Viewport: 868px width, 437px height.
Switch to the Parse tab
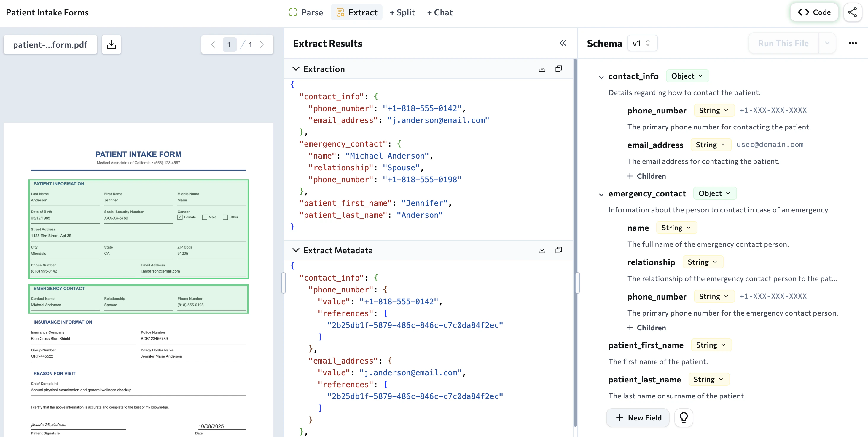click(306, 12)
